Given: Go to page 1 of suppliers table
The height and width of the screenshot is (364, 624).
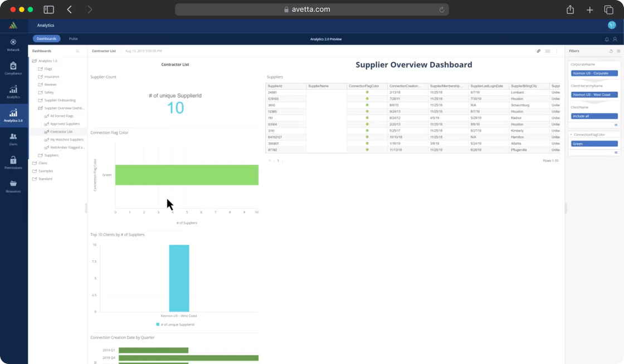Looking at the screenshot, I should pos(278,160).
